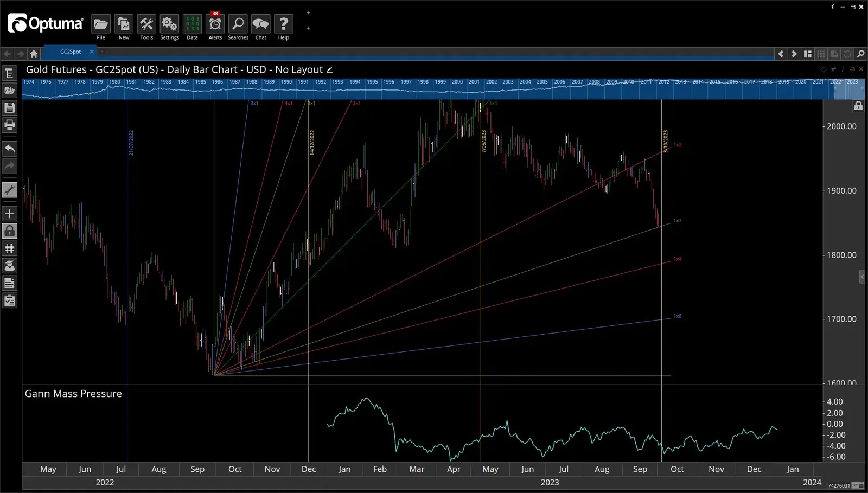Go to previous tab using left chevron
The width and height of the screenshot is (868, 493).
coord(781,54)
